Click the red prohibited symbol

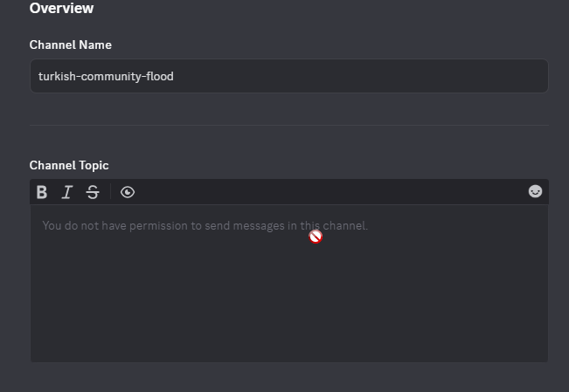(316, 237)
